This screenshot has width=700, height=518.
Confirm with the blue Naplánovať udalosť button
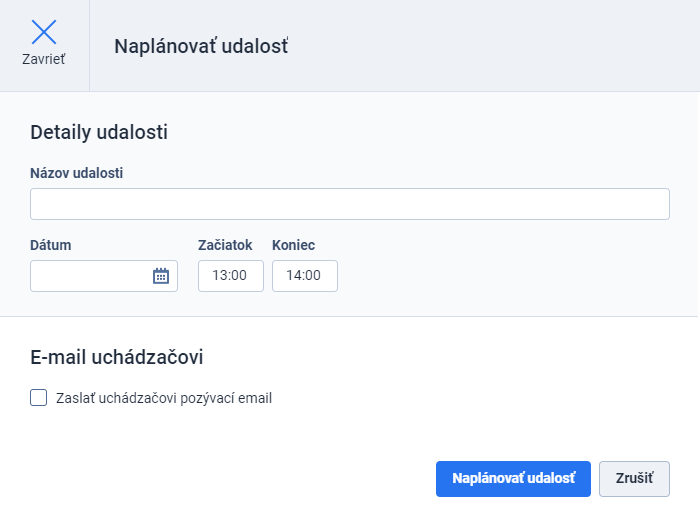pyautogui.click(x=513, y=479)
